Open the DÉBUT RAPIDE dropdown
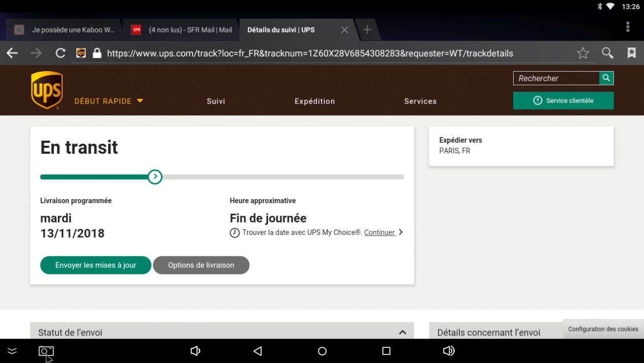This screenshot has height=363, width=644. (109, 101)
